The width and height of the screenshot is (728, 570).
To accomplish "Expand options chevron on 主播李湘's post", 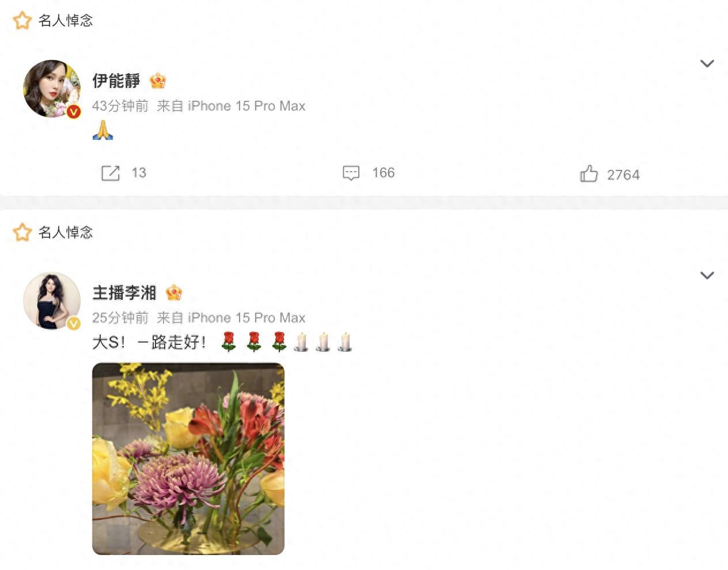I will tap(707, 275).
